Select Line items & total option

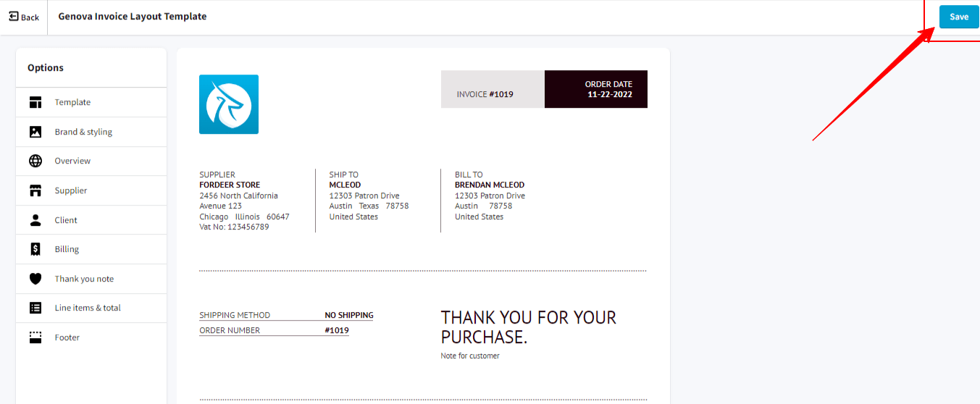coord(91,308)
